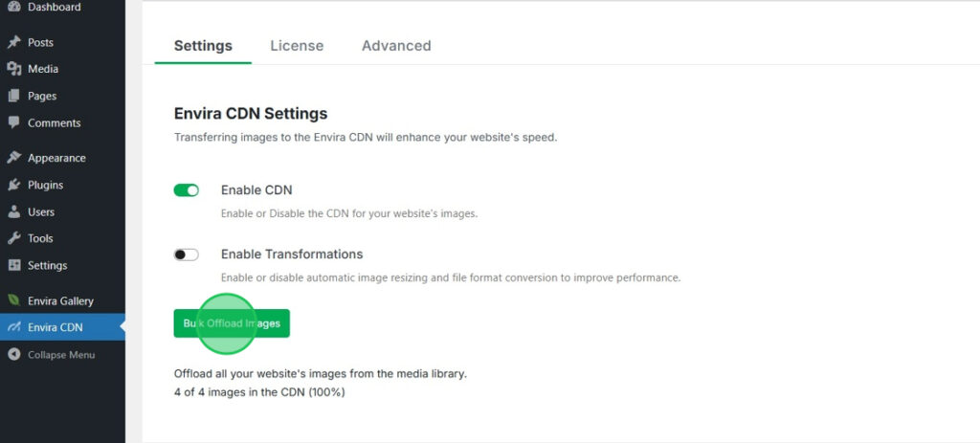Click the Users person icon
The height and width of the screenshot is (443, 980).
pos(13,211)
